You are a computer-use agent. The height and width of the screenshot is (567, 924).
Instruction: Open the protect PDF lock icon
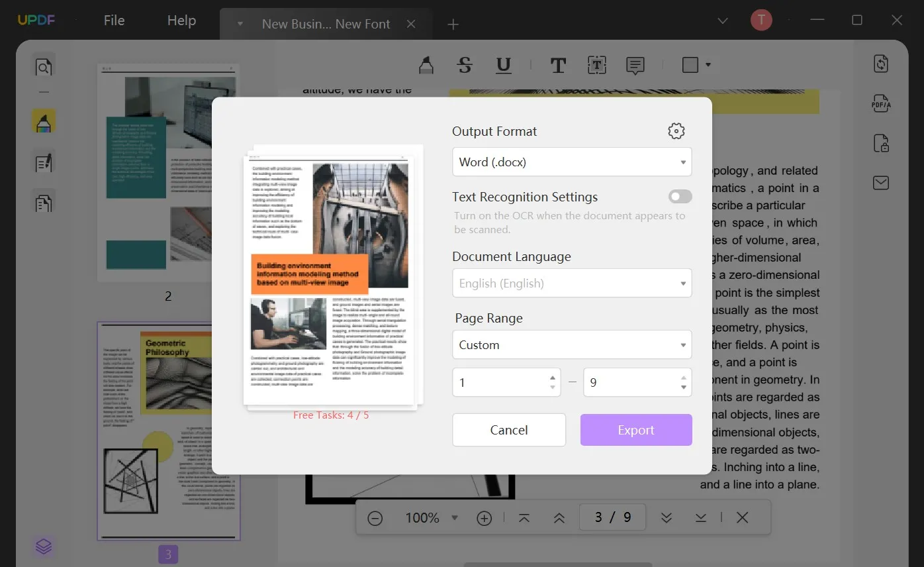880,143
